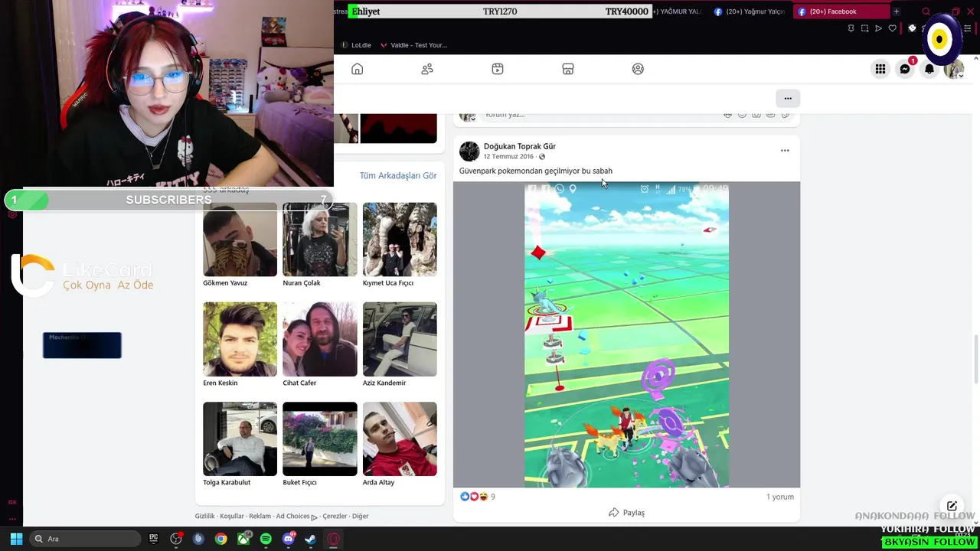
Task: Go to Facebook Home icon
Action: [357, 69]
